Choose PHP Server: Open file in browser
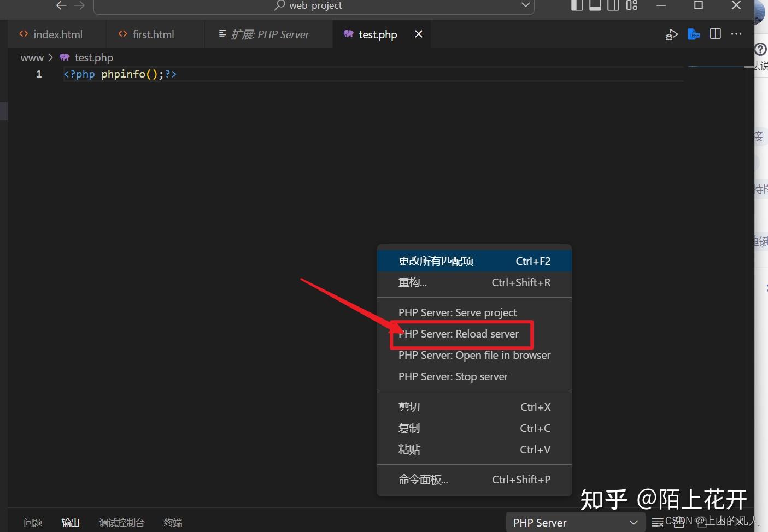 coord(474,355)
